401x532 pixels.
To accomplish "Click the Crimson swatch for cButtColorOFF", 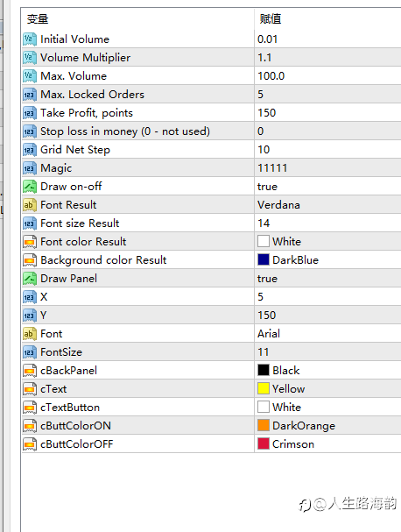I will pyautogui.click(x=264, y=443).
